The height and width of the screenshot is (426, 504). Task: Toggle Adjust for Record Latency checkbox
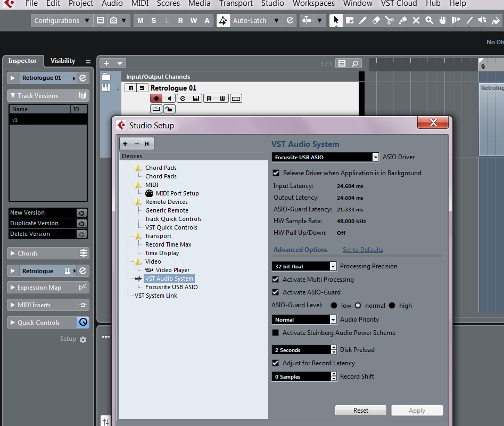[x=276, y=363]
